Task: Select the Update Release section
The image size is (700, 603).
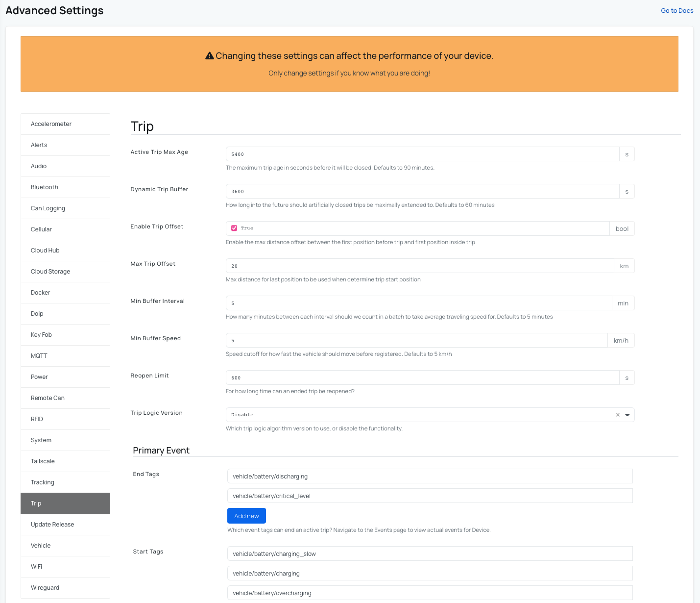Action: point(65,525)
